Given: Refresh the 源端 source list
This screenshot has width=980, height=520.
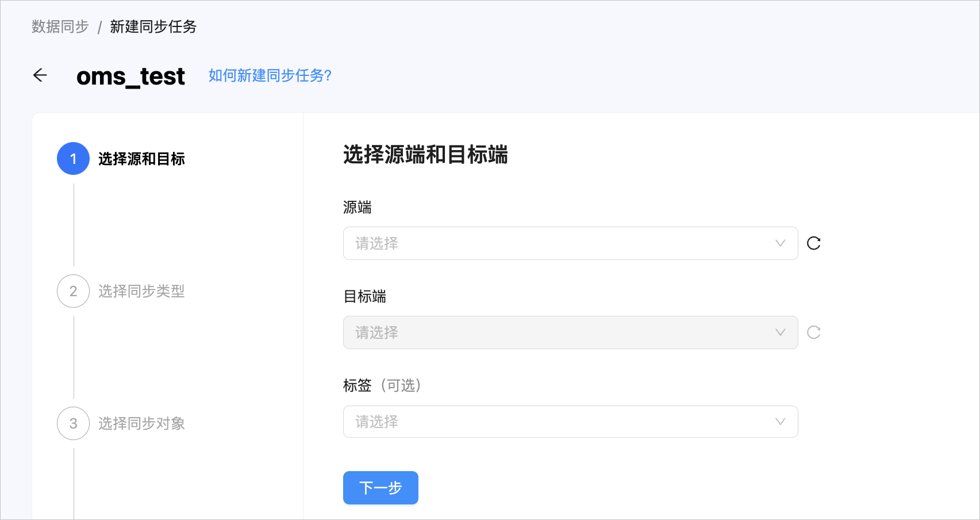Looking at the screenshot, I should [x=813, y=243].
